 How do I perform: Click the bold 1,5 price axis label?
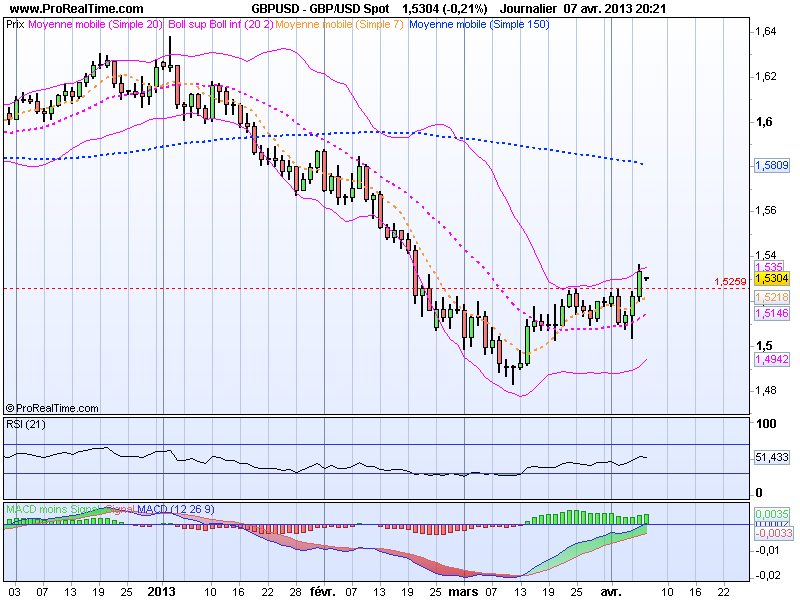(764, 345)
